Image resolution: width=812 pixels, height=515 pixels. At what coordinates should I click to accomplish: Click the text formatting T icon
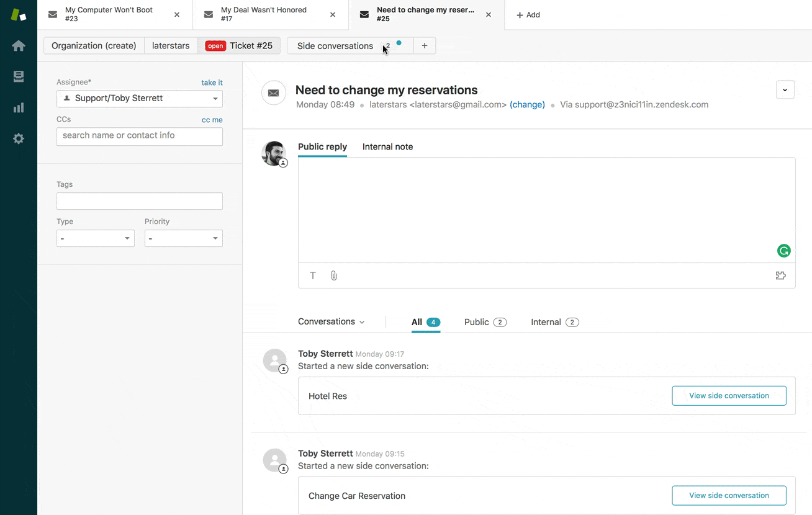click(313, 275)
